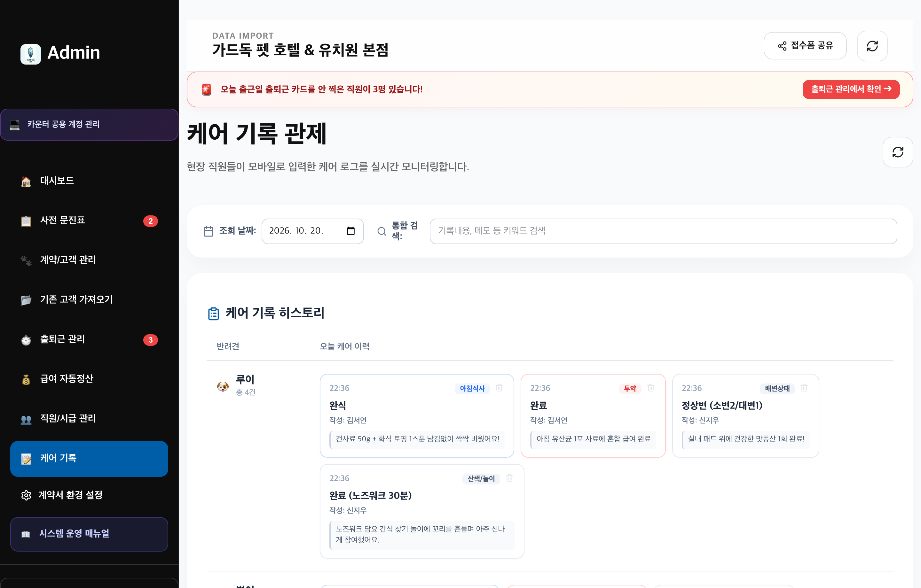Delete the 투약 care record
This screenshot has width=921, height=588.
[650, 388]
